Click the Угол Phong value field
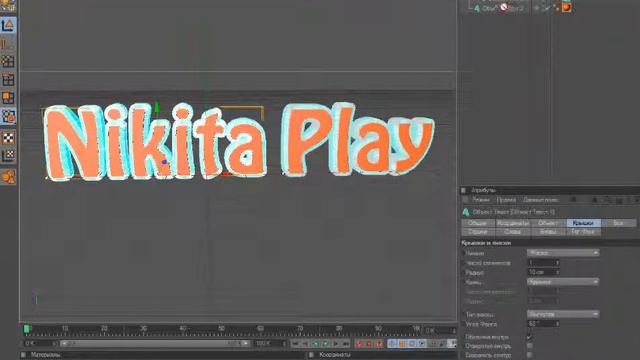This screenshot has width=640, height=360. coord(543,324)
